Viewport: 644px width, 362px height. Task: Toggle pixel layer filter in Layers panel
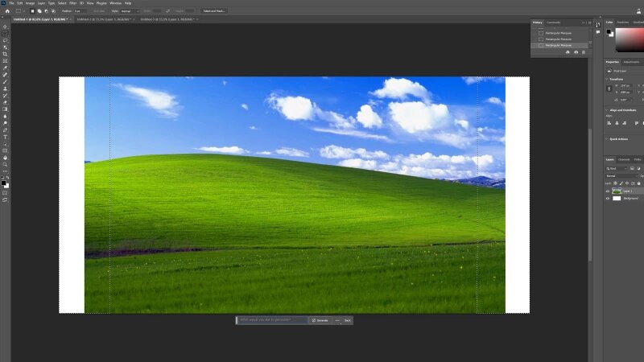(632, 168)
